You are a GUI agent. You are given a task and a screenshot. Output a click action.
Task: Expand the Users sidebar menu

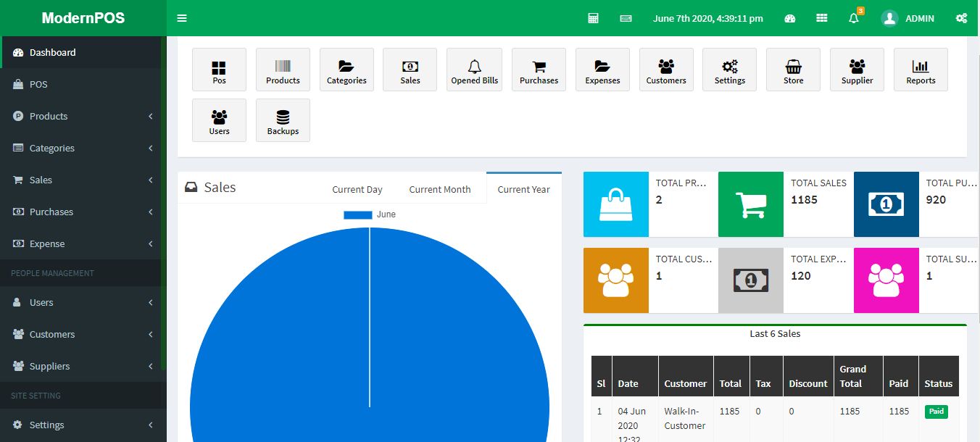click(83, 302)
